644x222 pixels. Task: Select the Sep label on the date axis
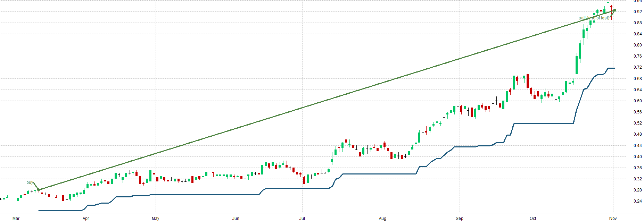(x=460, y=219)
